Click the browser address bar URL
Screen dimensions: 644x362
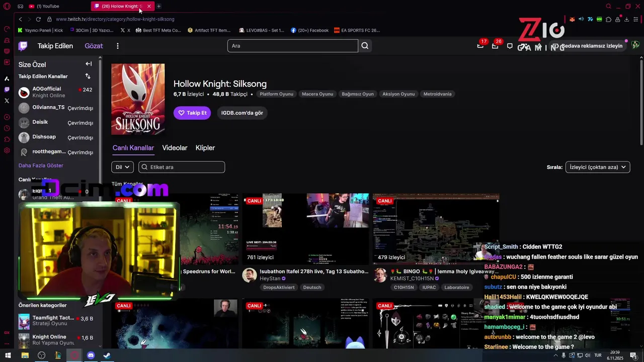[115, 19]
